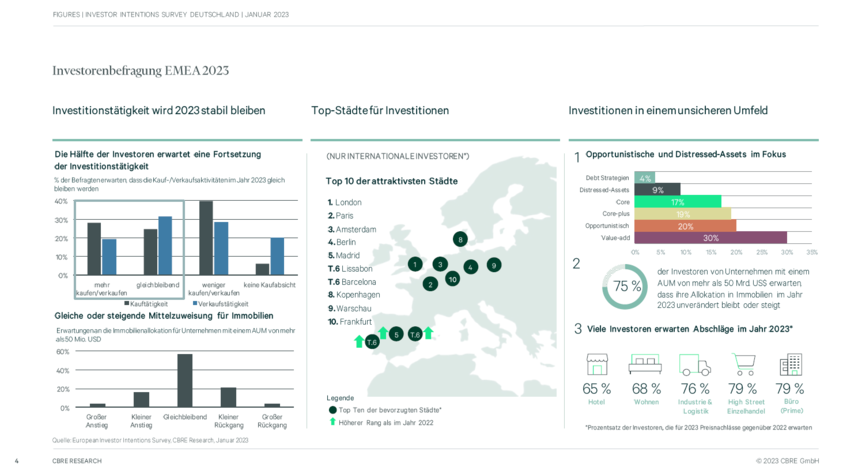Click the Industrie & Logistik truck icon
Viewport: 843px width, 474px height.
(695, 364)
